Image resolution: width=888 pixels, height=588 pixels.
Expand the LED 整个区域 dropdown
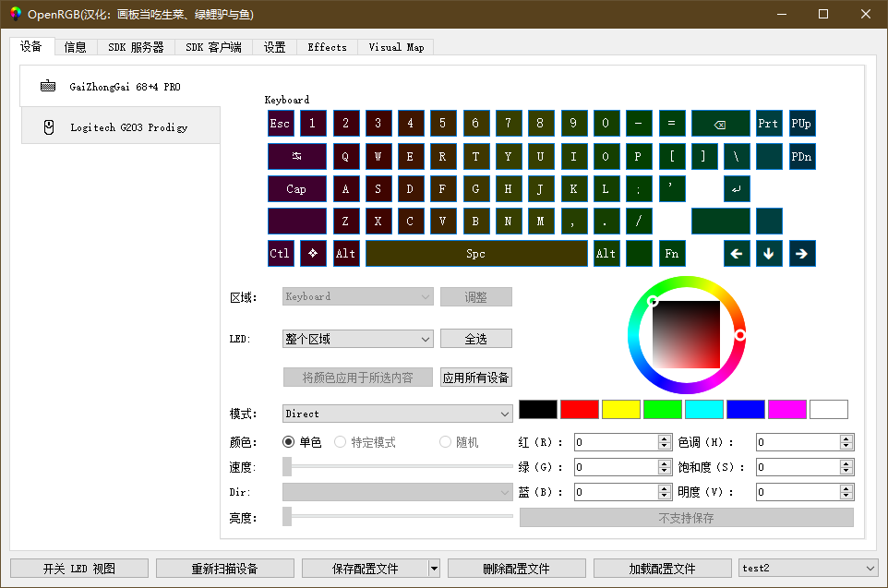357,339
